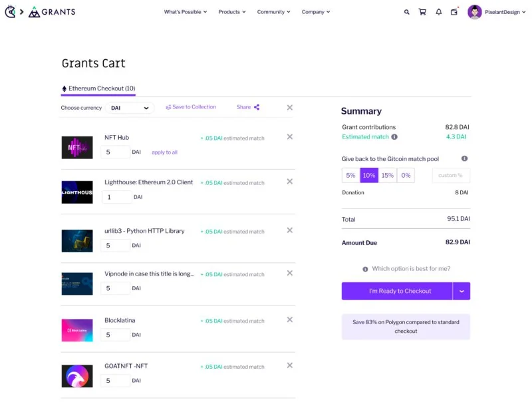Remove Lighthouse: Ethereum 2.0 Client from cart

(290, 181)
